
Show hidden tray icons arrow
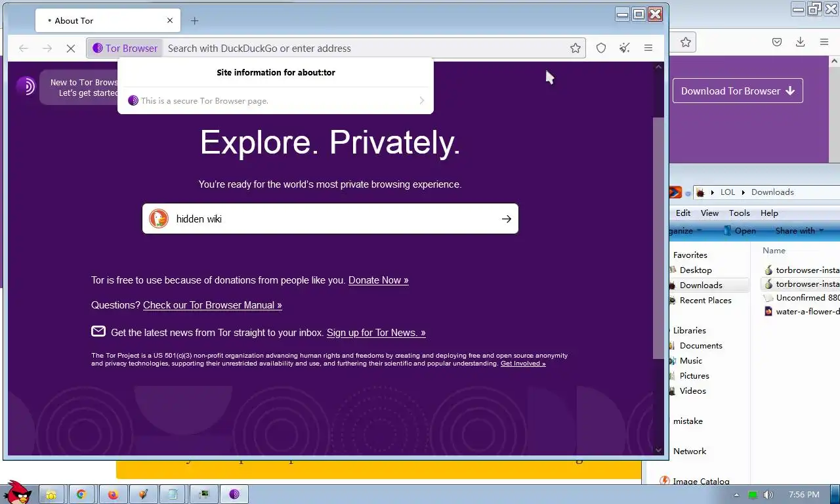tap(736, 495)
